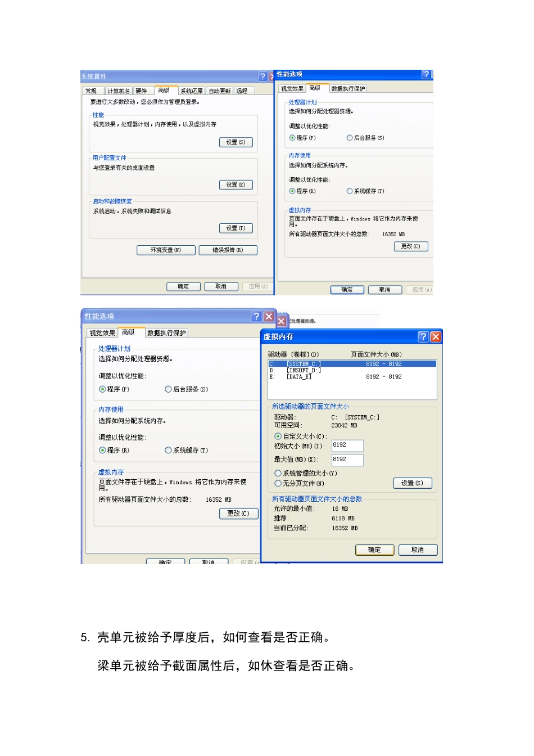Click 16352 MB value in 虚拟内存 当前已分配
Viewport: 534px width, 756px height.
pos(345,528)
